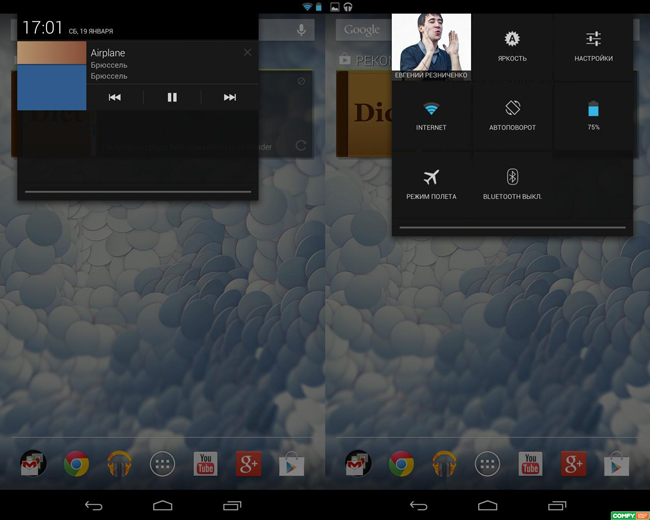The height and width of the screenshot is (520, 650).
Task: Open app drawer on right screen
Action: [488, 464]
